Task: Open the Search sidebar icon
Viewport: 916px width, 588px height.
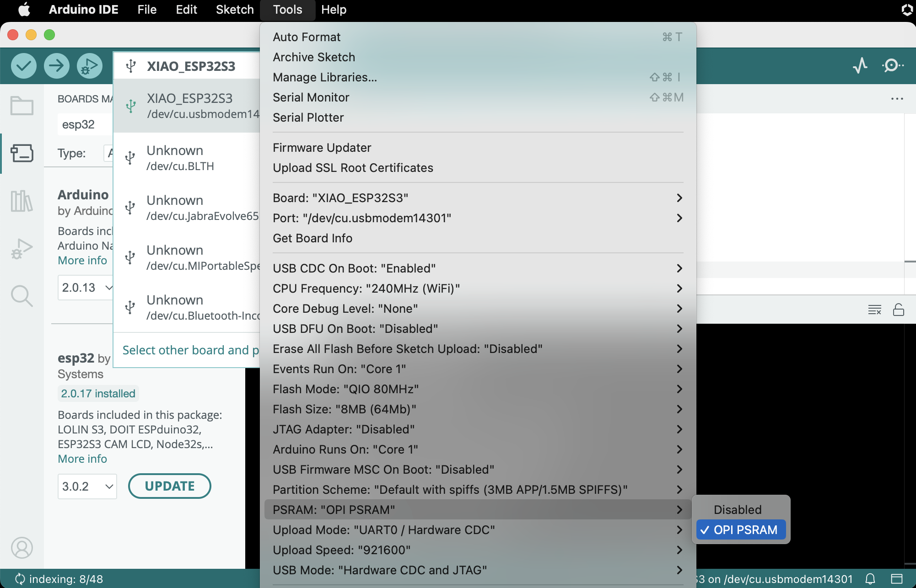Action: click(22, 296)
